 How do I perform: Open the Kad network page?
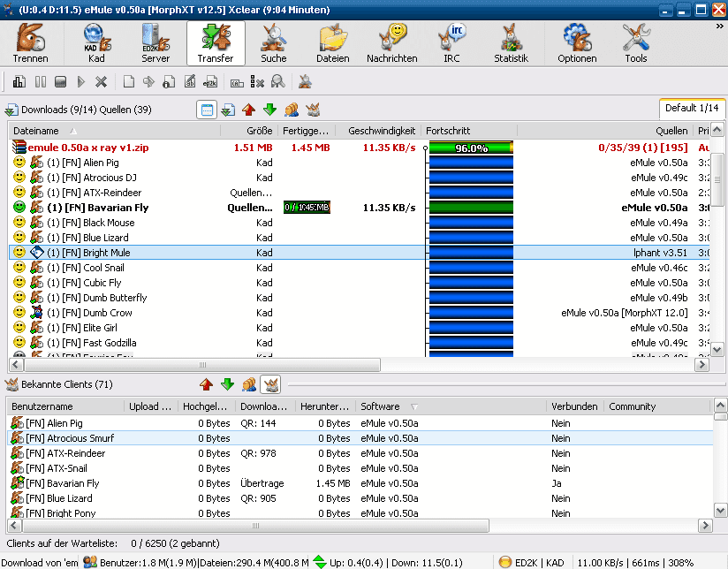96,43
